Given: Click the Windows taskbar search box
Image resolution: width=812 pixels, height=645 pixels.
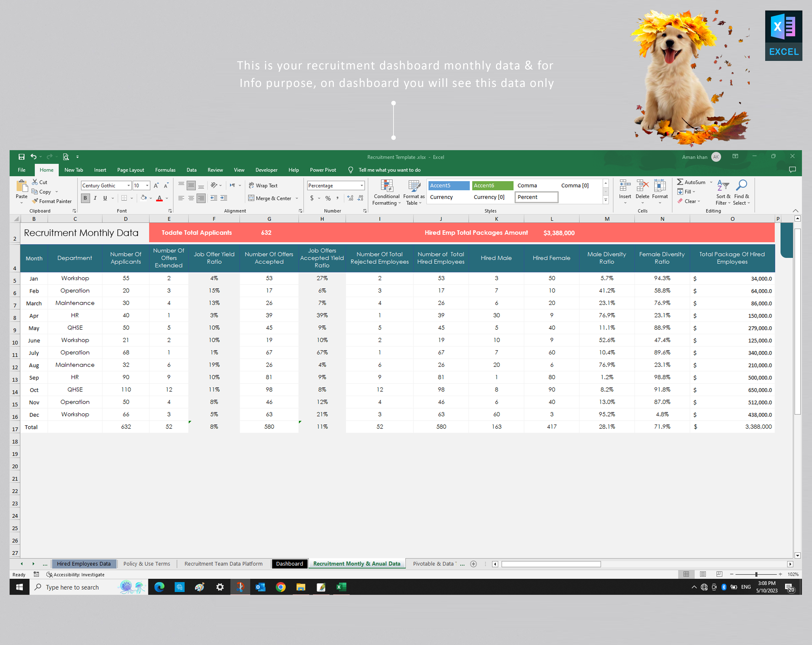Looking at the screenshot, I should [89, 587].
